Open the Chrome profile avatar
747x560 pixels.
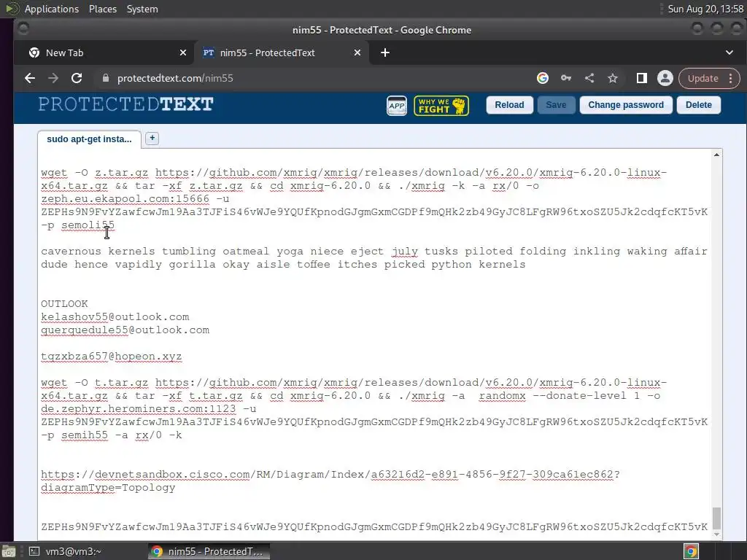pyautogui.click(x=665, y=78)
